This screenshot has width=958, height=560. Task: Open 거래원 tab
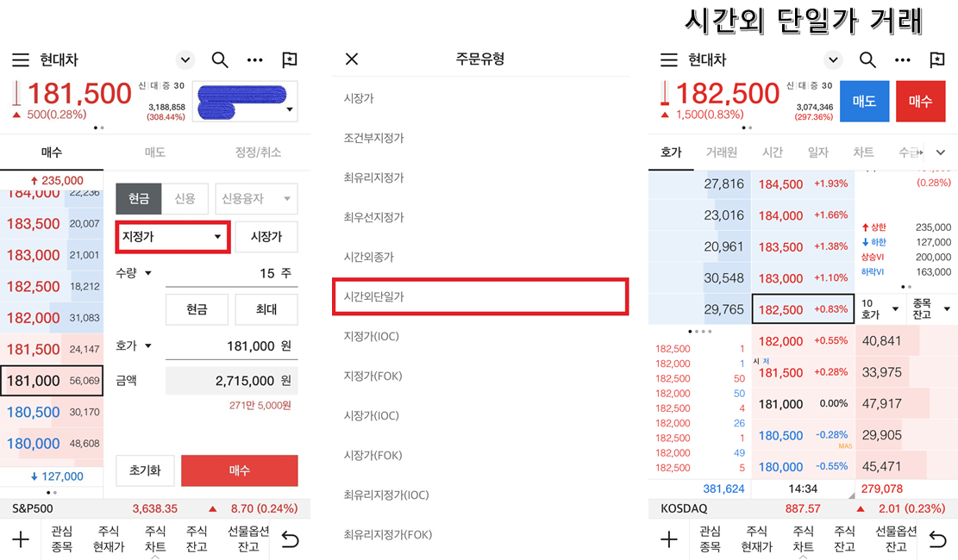click(x=722, y=152)
